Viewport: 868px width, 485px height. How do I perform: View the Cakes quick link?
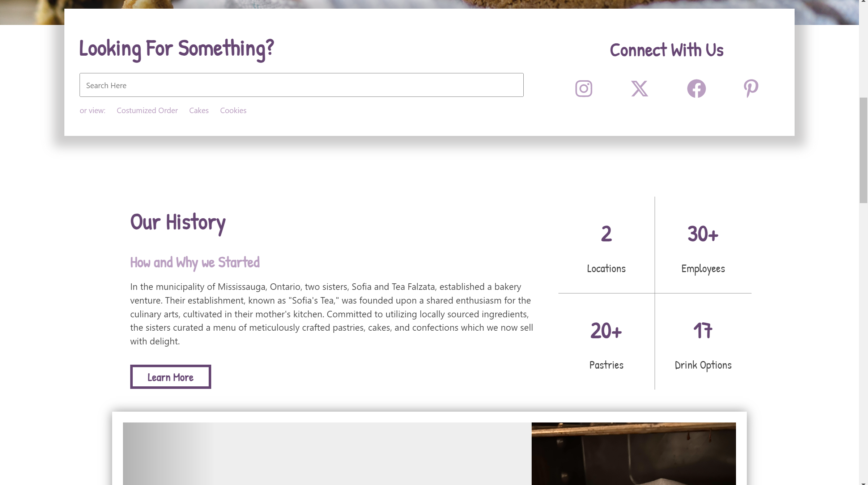click(199, 111)
